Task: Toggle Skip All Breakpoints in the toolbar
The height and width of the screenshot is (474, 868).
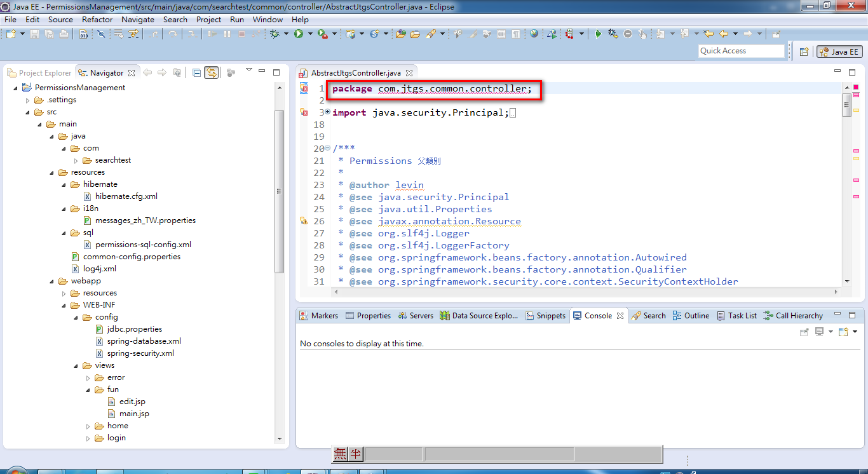Action: point(627,34)
